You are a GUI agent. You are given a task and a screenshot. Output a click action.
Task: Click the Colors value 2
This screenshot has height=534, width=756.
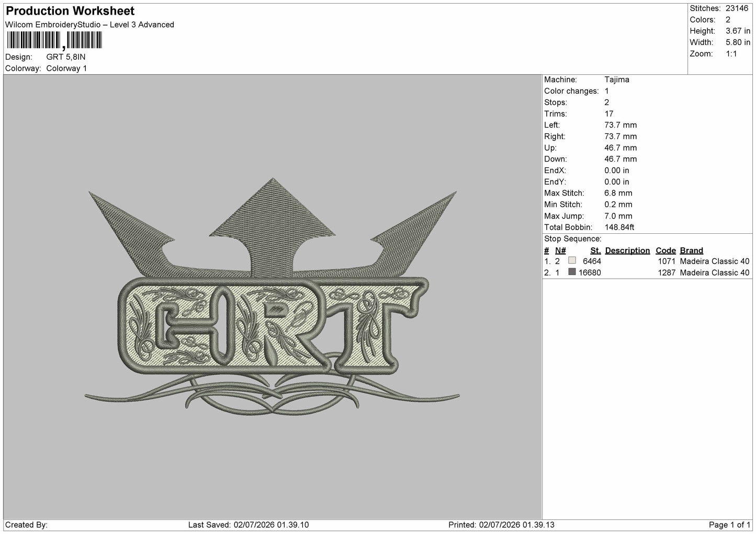pos(728,20)
